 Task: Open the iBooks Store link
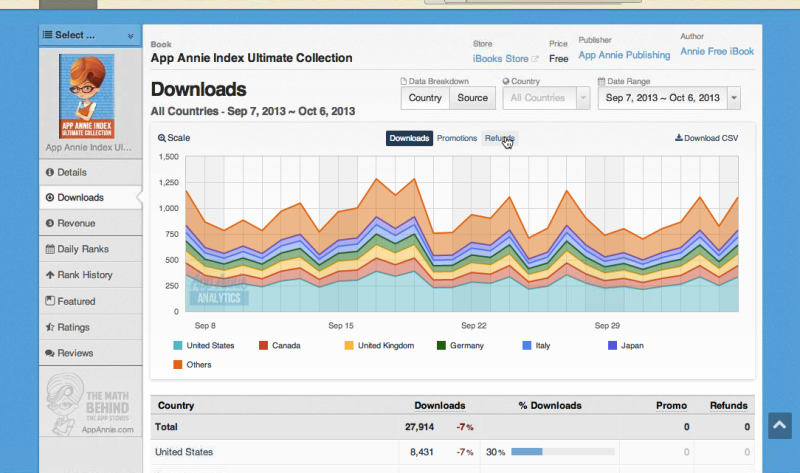point(501,59)
